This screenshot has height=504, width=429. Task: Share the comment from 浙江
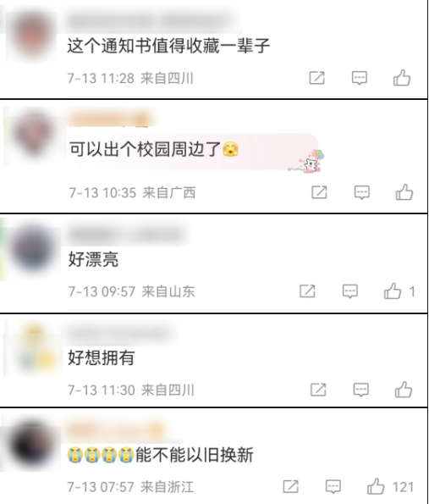click(290, 486)
